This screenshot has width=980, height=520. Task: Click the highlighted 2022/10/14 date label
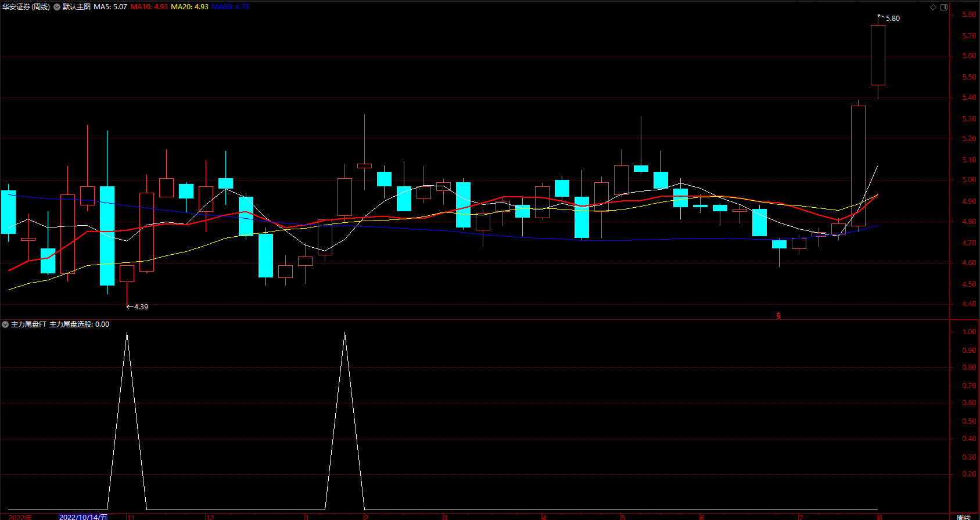click(x=84, y=517)
